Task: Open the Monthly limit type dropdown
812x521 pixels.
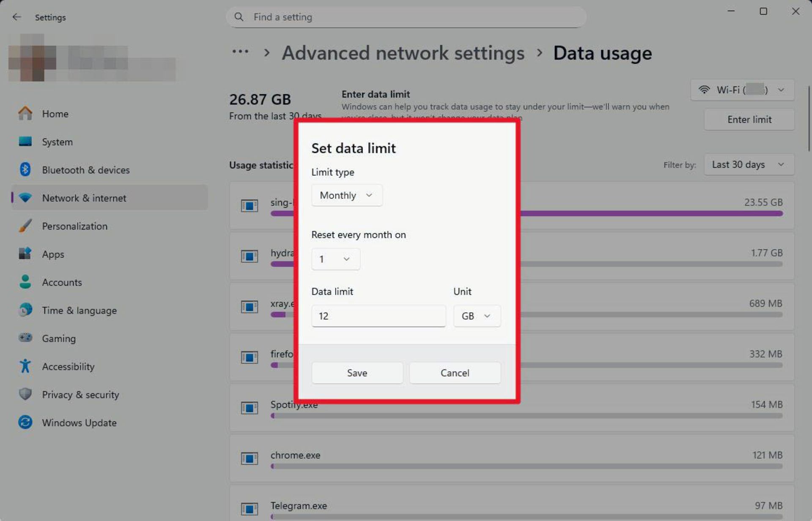Action: tap(346, 195)
